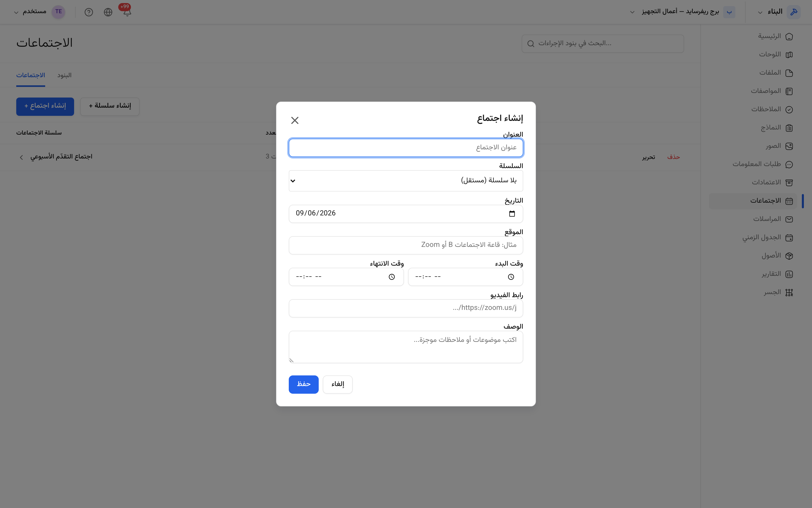Open الجسر in the sidebar
The width and height of the screenshot is (812, 508).
[x=753, y=293]
